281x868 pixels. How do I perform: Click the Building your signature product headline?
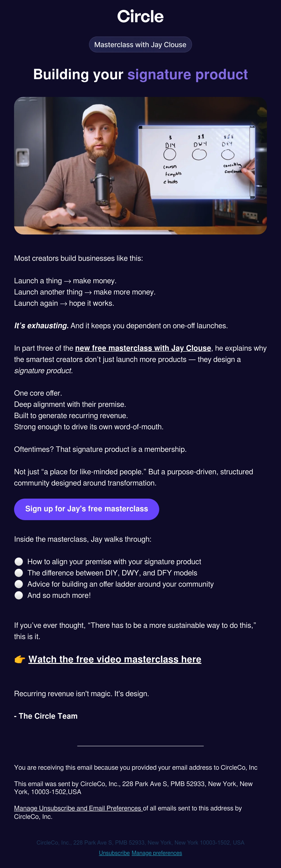[x=140, y=74]
